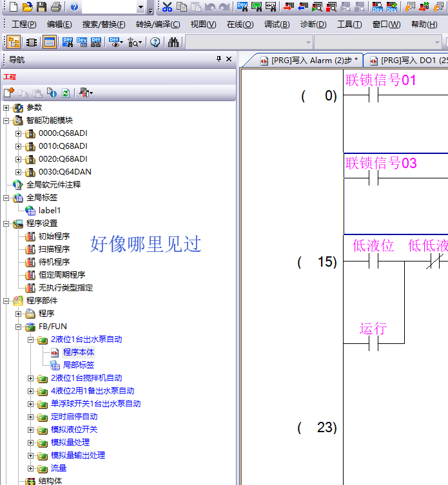Expand the 参数 tree node
Viewport: 448px width, 485px height.
click(6, 108)
